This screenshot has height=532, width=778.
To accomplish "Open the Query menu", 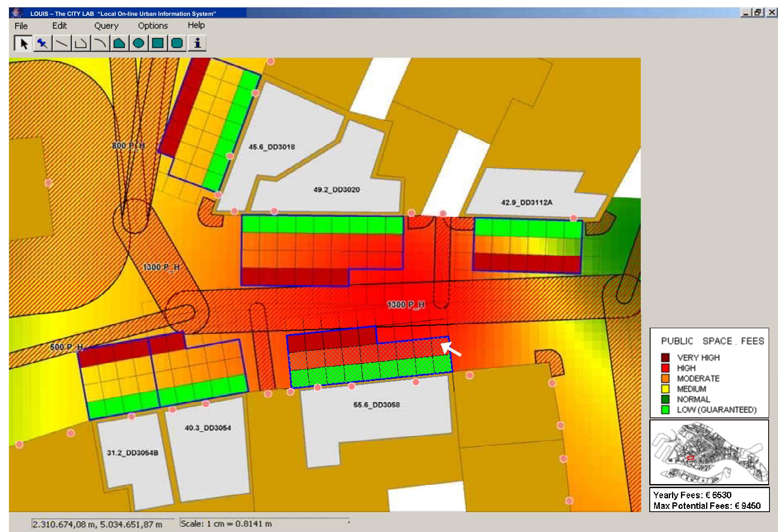I will pos(106,26).
